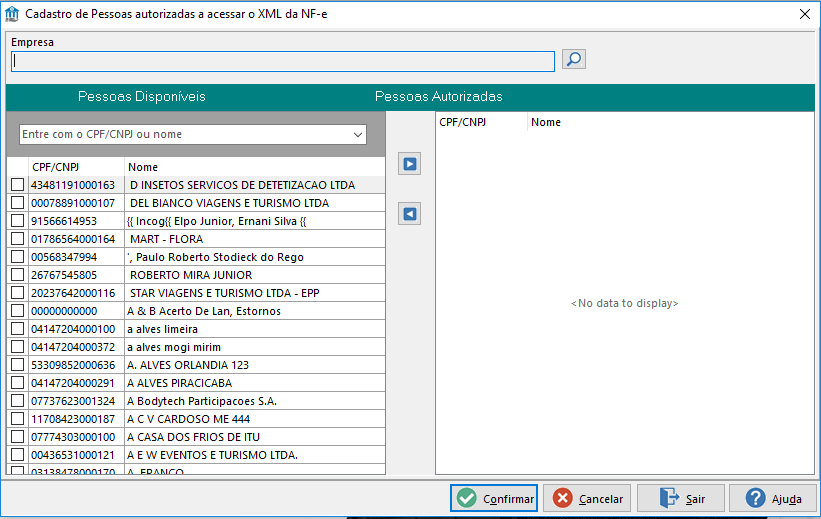The width and height of the screenshot is (821, 519).
Task: Tick the checkbox for CPF 91566614953
Action: pyautogui.click(x=18, y=220)
